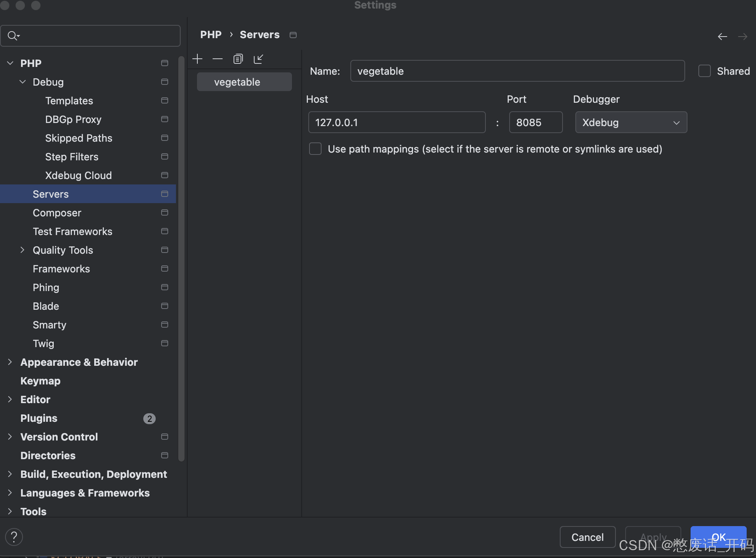Expand the Quality Tools node
This screenshot has height=558, width=756.
tap(23, 250)
